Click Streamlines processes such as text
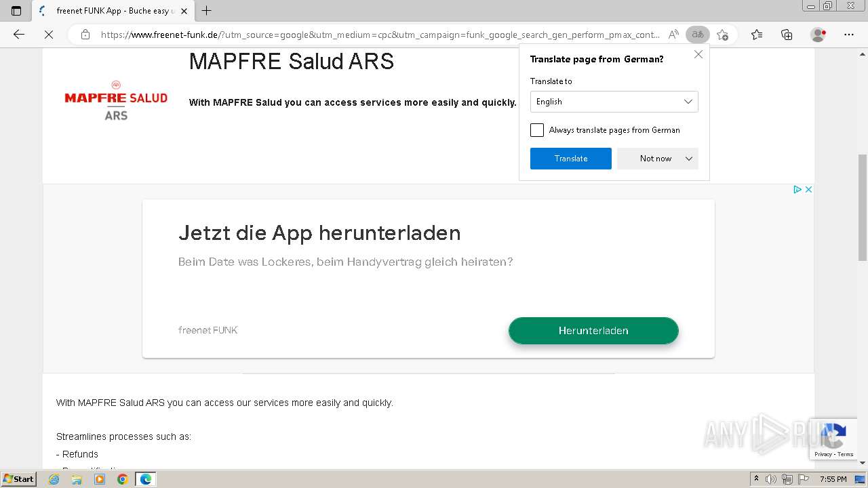This screenshot has width=868, height=488. coord(123,436)
